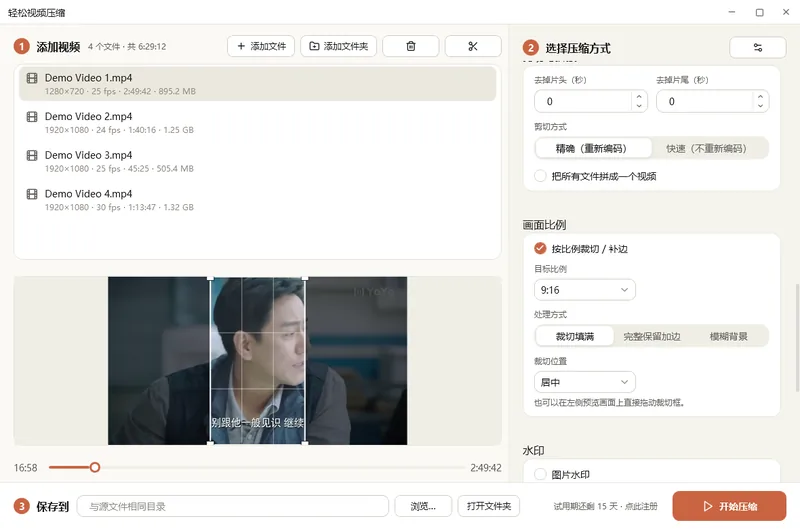Start compression with 开始压缩 button
The height and width of the screenshot is (529, 800).
tap(729, 506)
